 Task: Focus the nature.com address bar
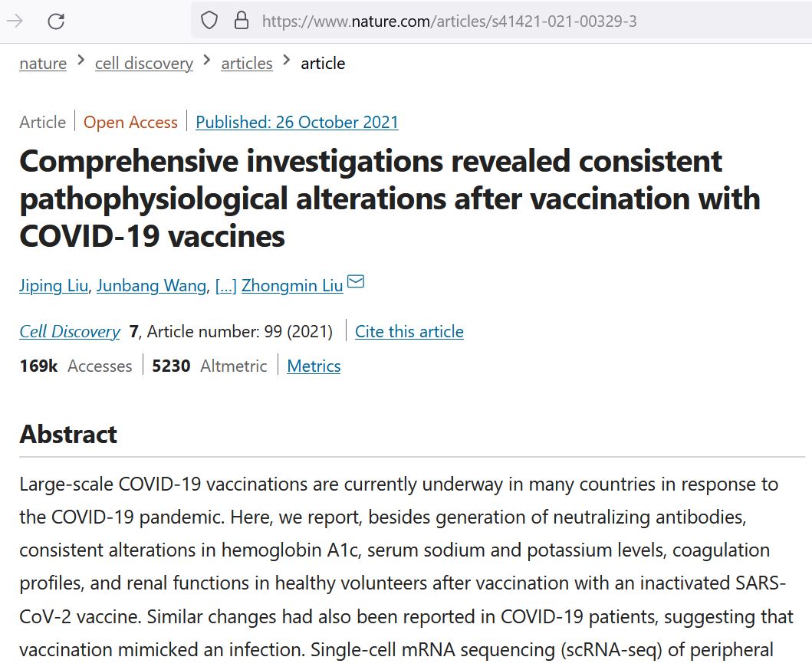pyautogui.click(x=460, y=21)
